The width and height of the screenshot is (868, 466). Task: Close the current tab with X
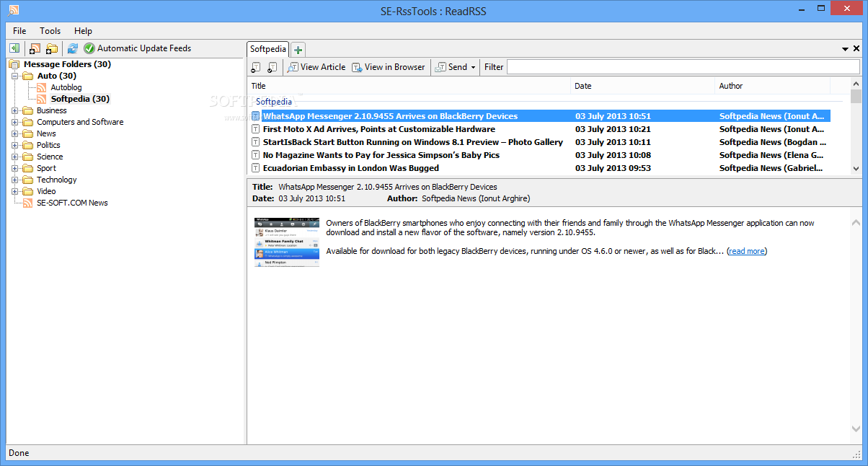[x=856, y=49]
